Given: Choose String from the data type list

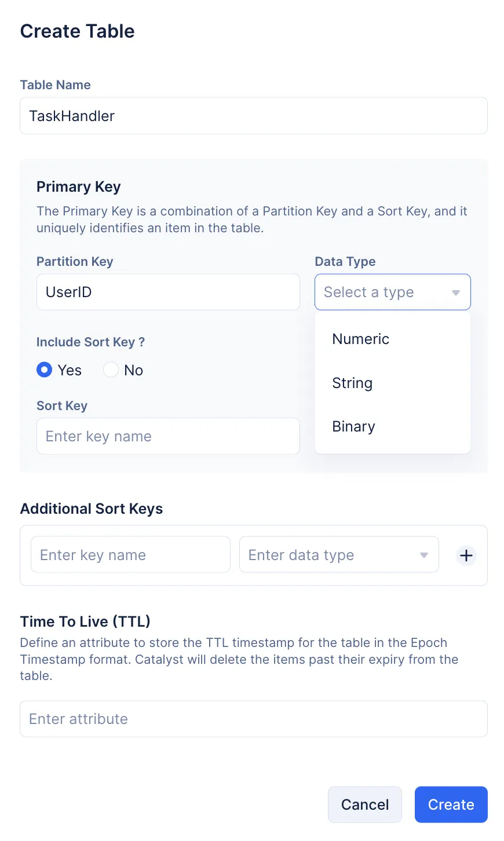Looking at the screenshot, I should click(x=352, y=383).
